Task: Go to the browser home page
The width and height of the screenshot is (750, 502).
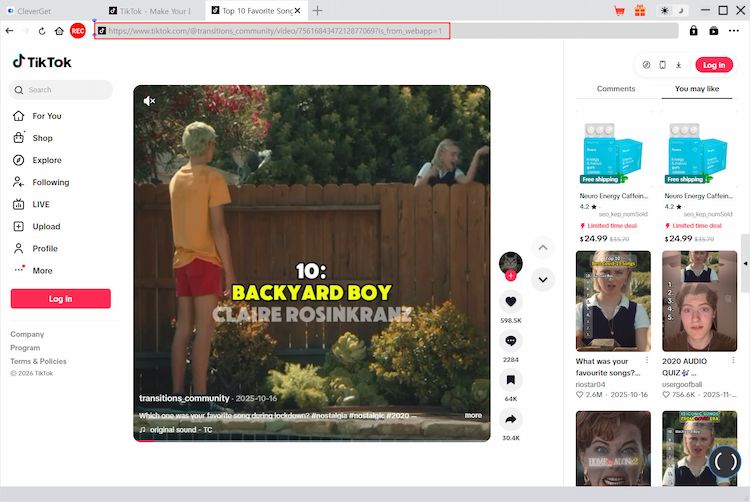Action: (59, 31)
